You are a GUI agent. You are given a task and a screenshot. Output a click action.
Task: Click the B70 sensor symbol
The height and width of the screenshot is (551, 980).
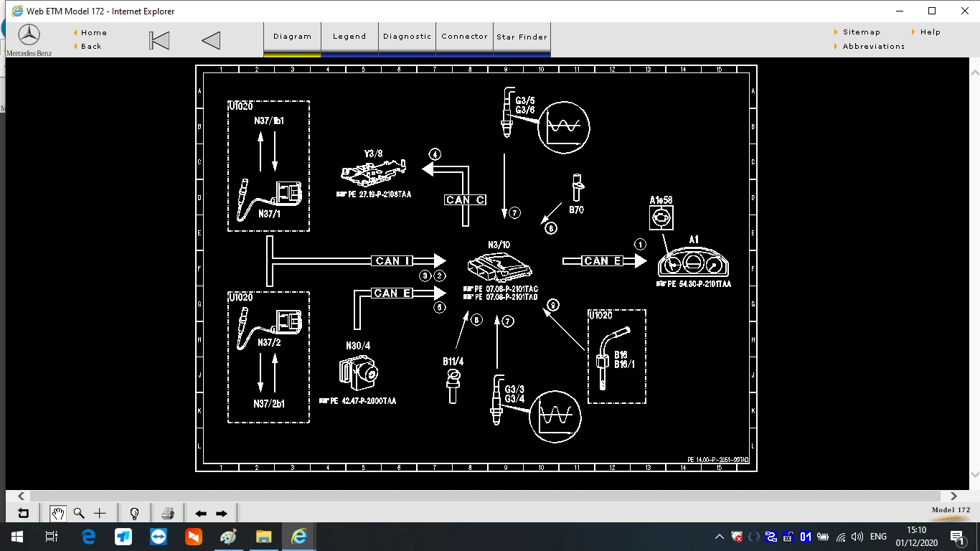pos(576,188)
